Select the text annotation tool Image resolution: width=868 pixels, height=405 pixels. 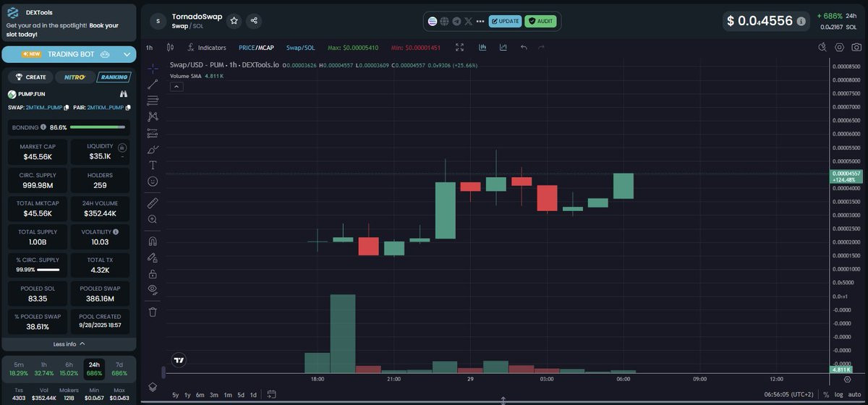pos(153,165)
